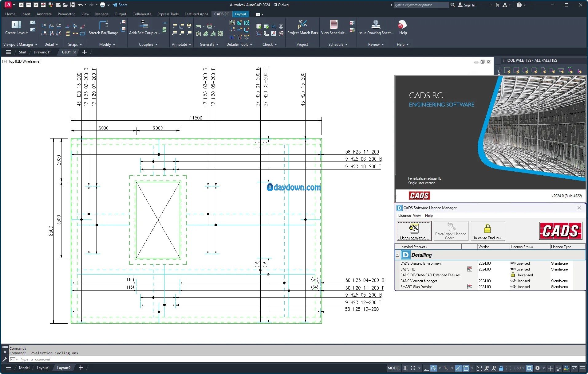Screen dimensions: 588x374
Task: Close the CADS Software Licence Manager window
Action: pos(579,208)
